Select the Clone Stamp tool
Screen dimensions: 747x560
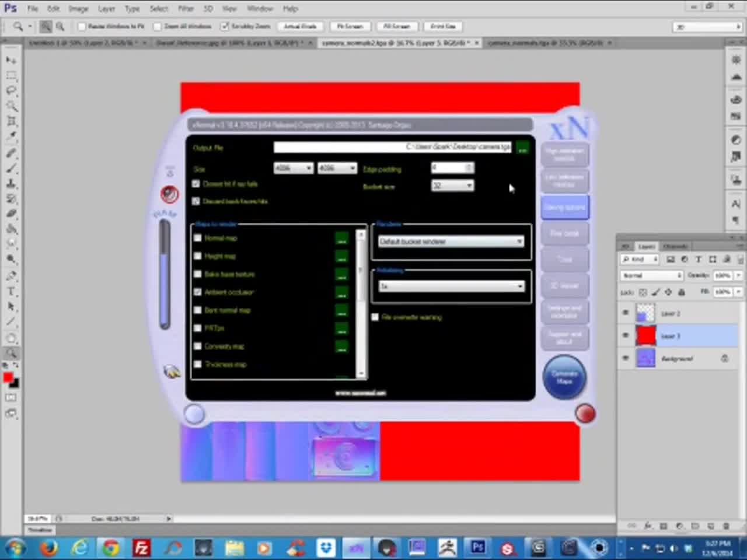(11, 183)
